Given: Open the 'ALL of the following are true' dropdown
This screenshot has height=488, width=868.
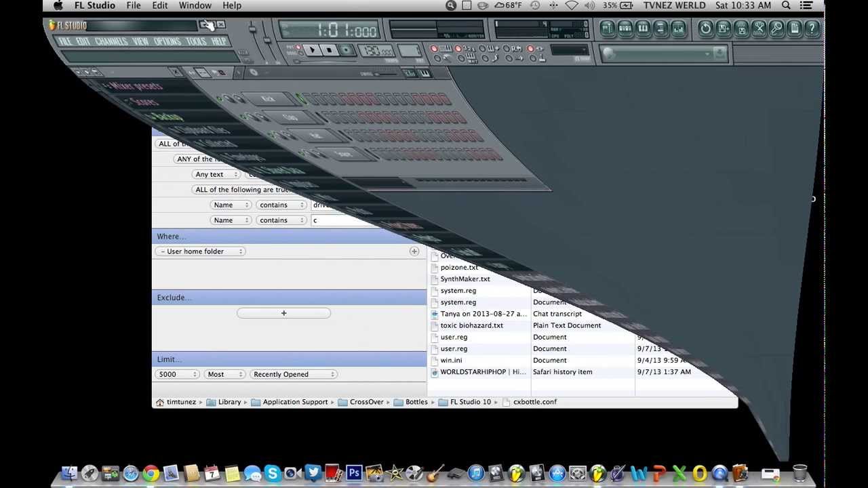Looking at the screenshot, I should pyautogui.click(x=241, y=190).
